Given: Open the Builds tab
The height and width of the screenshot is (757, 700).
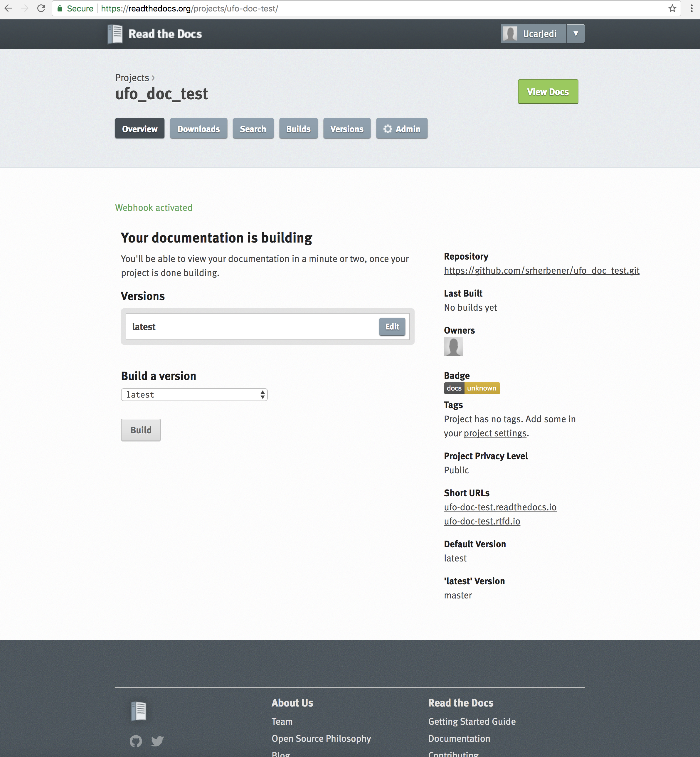Looking at the screenshot, I should [298, 129].
